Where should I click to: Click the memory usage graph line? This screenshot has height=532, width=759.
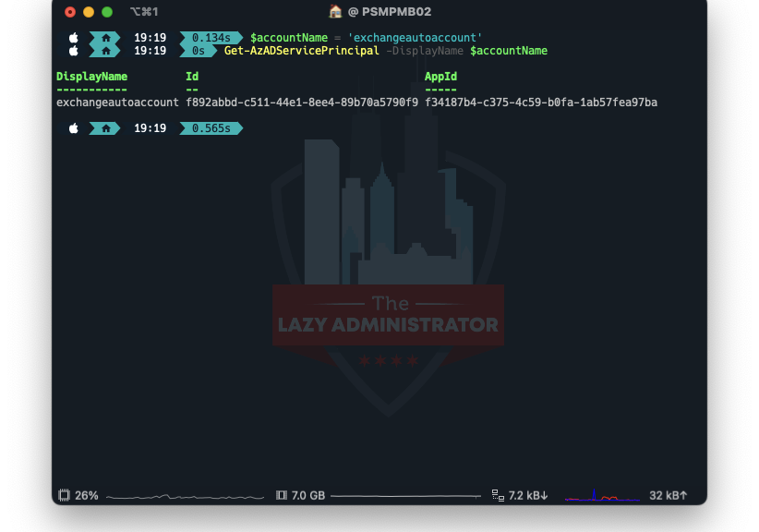click(405, 496)
